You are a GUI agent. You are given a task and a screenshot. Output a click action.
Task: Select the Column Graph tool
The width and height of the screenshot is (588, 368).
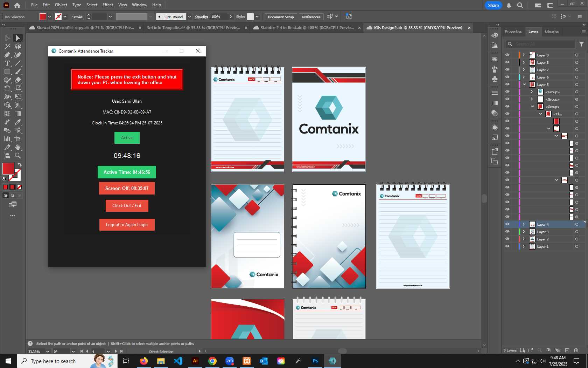point(7,139)
